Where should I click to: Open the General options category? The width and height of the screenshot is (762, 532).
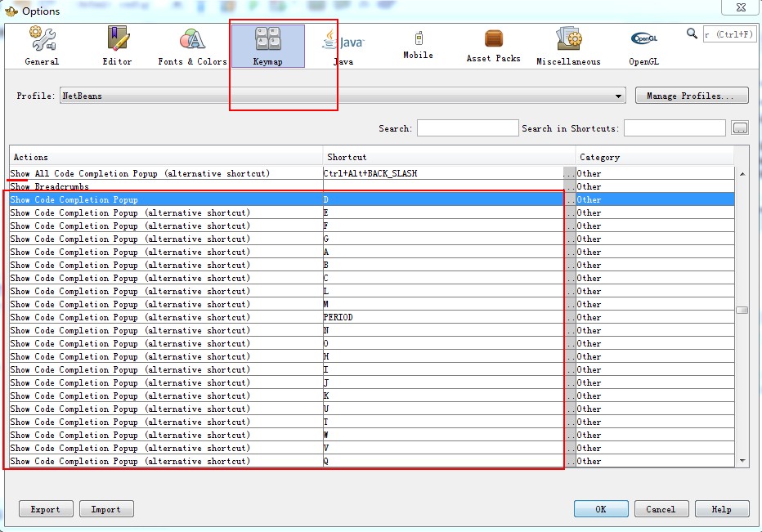[43, 46]
